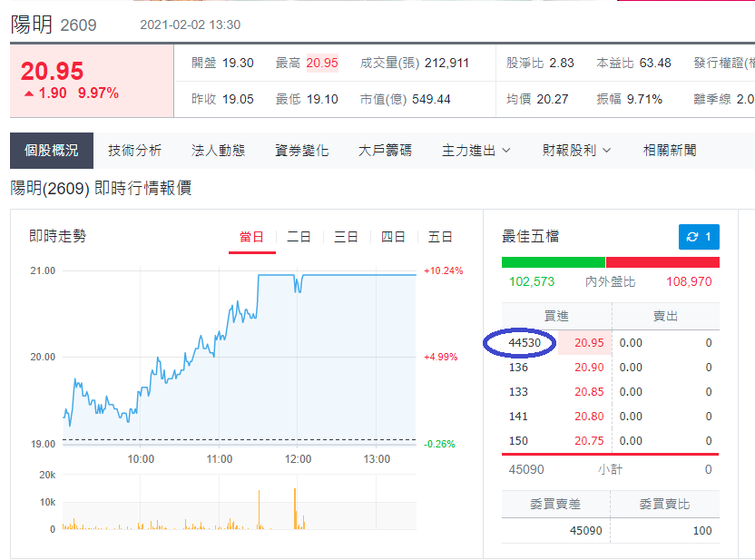Image resolution: width=755 pixels, height=560 pixels.
Task: Click the stock name 陽明 2609 title
Action: click(x=54, y=25)
